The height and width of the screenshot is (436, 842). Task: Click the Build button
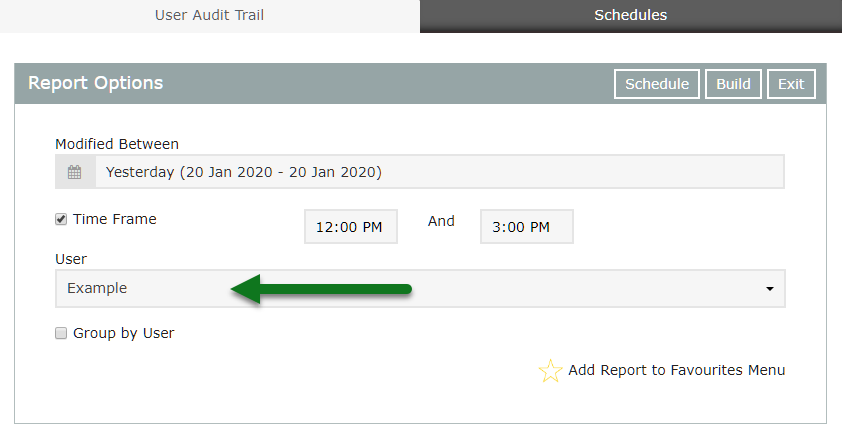[x=733, y=84]
